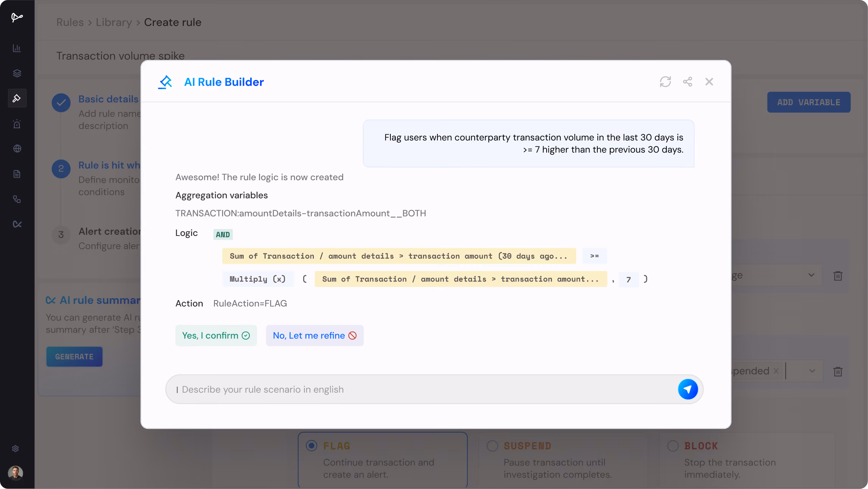Select the BLOCK radio option
The width and height of the screenshot is (868, 489).
click(673, 446)
